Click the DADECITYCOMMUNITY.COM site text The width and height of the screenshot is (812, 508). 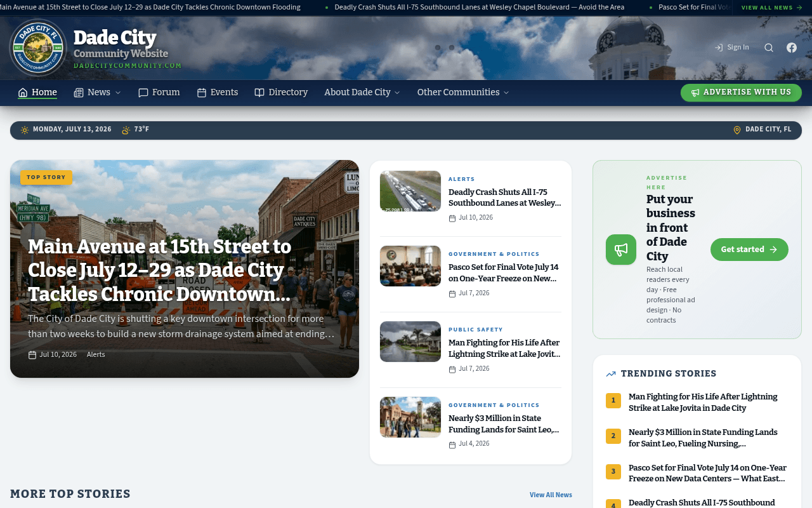coord(128,66)
